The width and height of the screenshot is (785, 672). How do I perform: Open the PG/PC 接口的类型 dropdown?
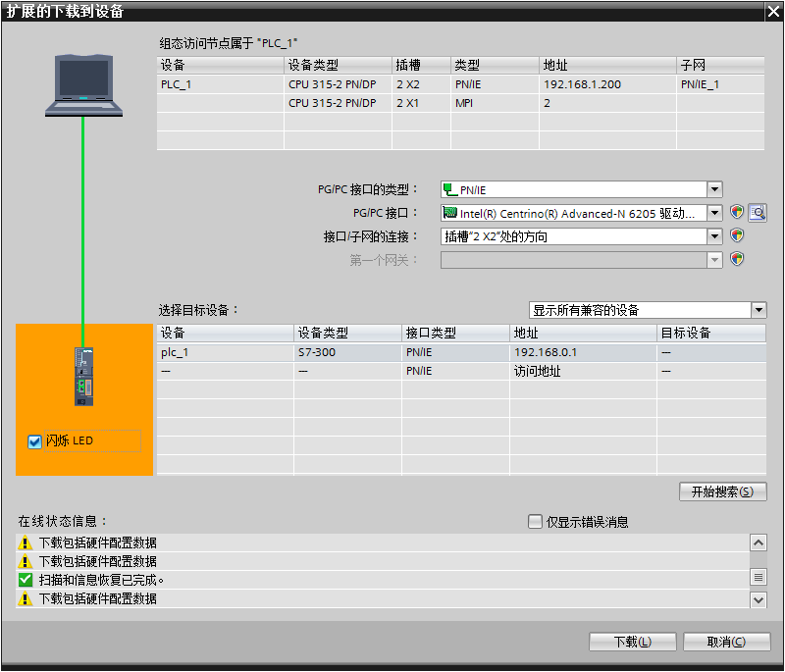(x=714, y=189)
